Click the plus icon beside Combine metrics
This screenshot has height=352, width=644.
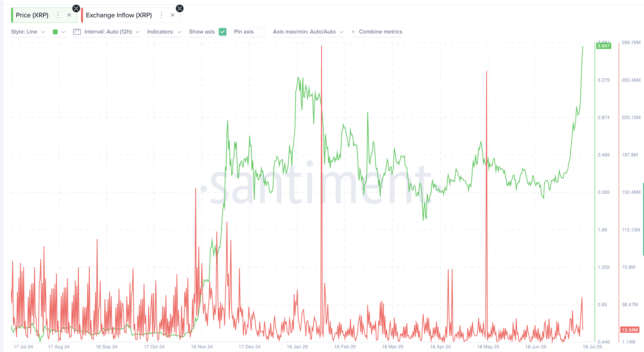coord(353,32)
